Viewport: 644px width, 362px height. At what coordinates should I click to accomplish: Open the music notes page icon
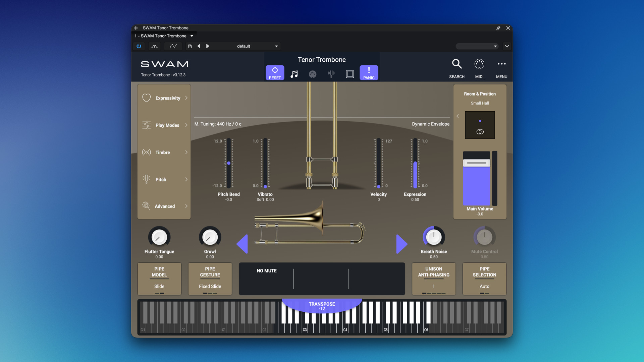click(294, 74)
